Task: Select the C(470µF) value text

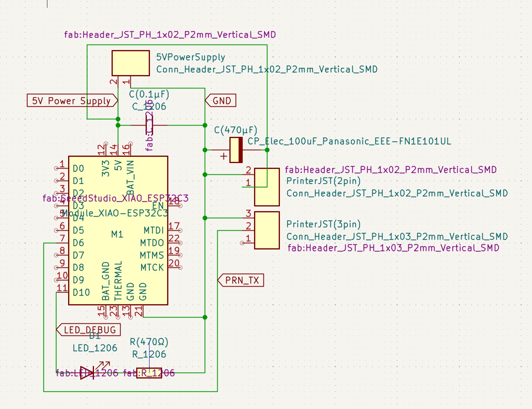Action: 236,130
